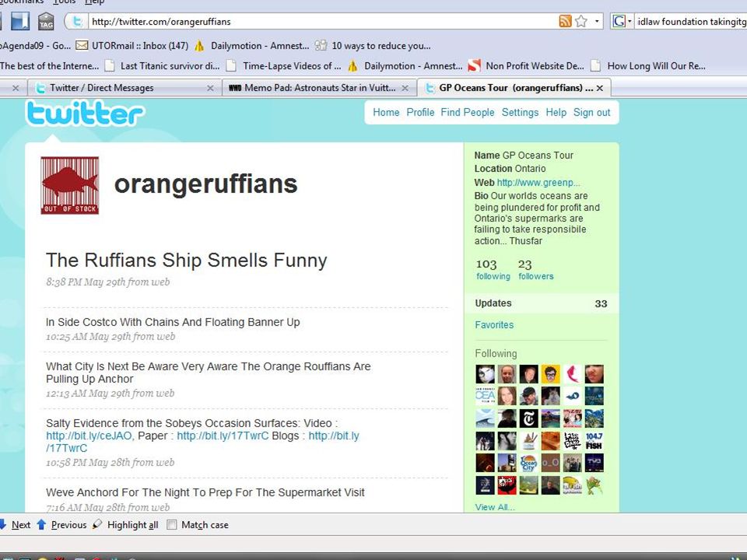
Task: Bookmark page with the star icon
Action: (x=581, y=22)
